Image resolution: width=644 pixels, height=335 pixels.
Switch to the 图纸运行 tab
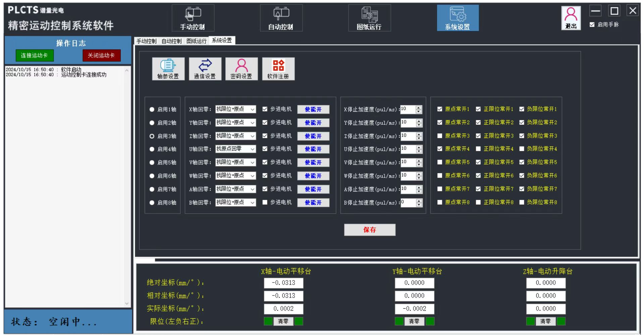196,41
